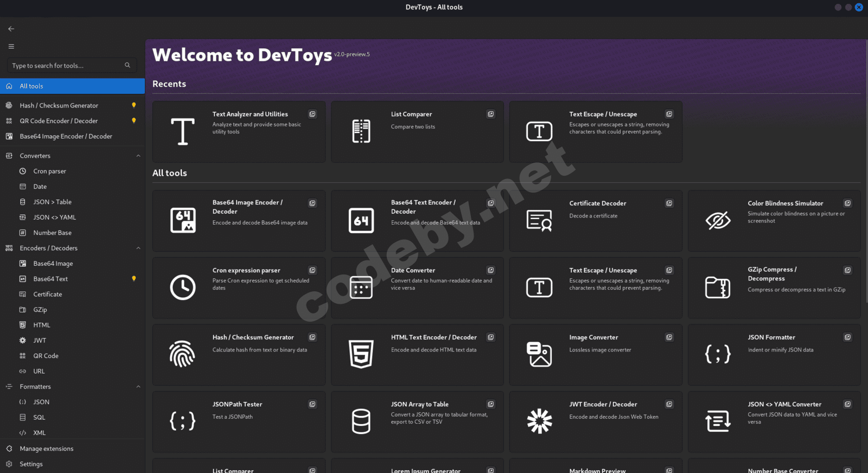The image size is (868, 473).
Task: Open the Base64 Image Encoder / Decoder card
Action: [x=239, y=221]
